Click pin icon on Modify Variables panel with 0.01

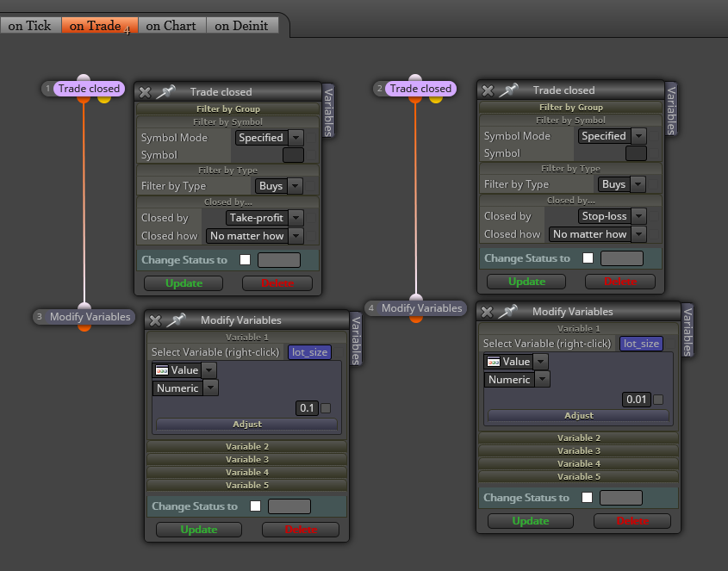click(507, 311)
